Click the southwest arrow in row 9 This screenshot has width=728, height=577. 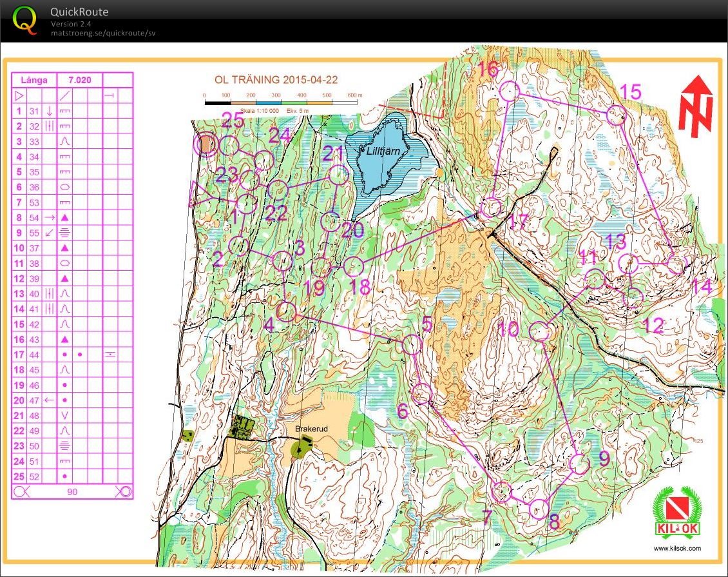click(50, 233)
